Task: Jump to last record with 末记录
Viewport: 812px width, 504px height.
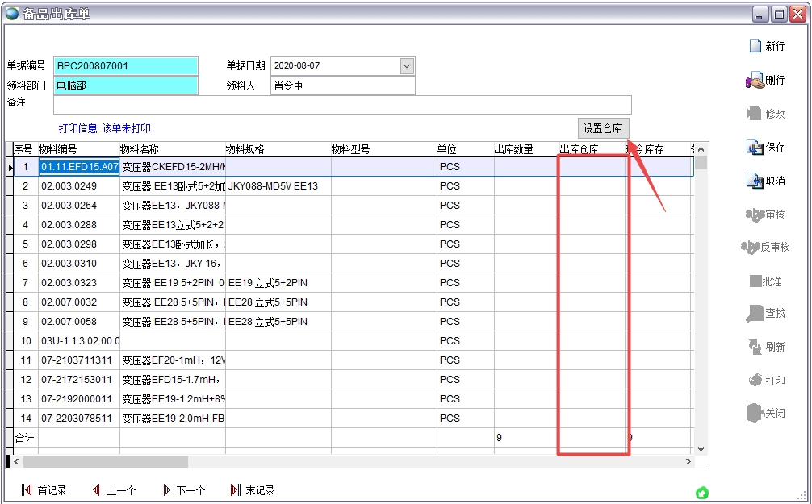Action: point(236,490)
